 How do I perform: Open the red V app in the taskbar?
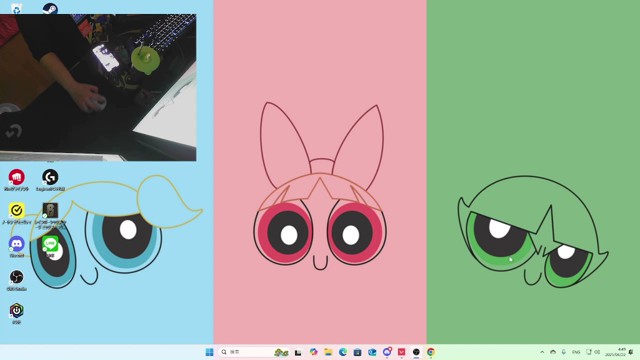click(402, 352)
